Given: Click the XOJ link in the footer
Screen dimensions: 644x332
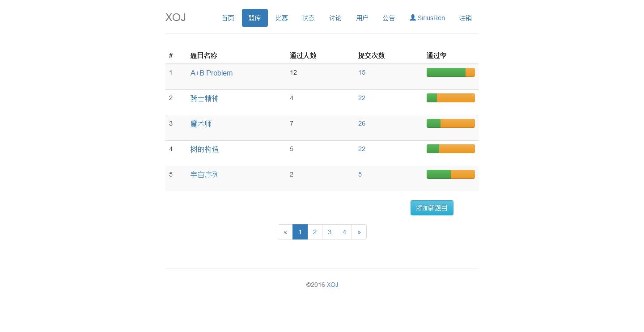Looking at the screenshot, I should (x=332, y=285).
